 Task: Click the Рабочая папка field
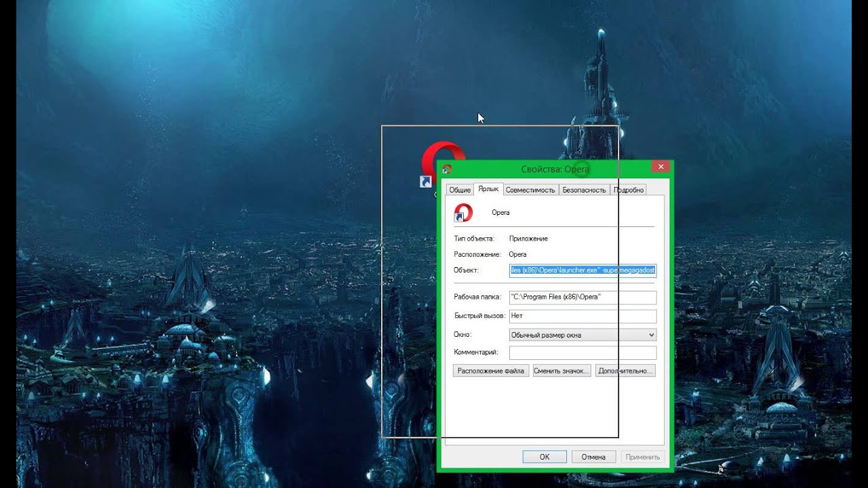pyautogui.click(x=583, y=298)
